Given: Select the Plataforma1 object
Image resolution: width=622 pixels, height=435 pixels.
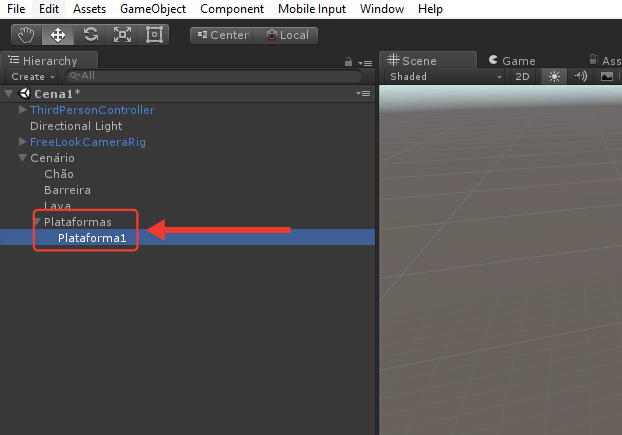Looking at the screenshot, I should click(187, 237).
